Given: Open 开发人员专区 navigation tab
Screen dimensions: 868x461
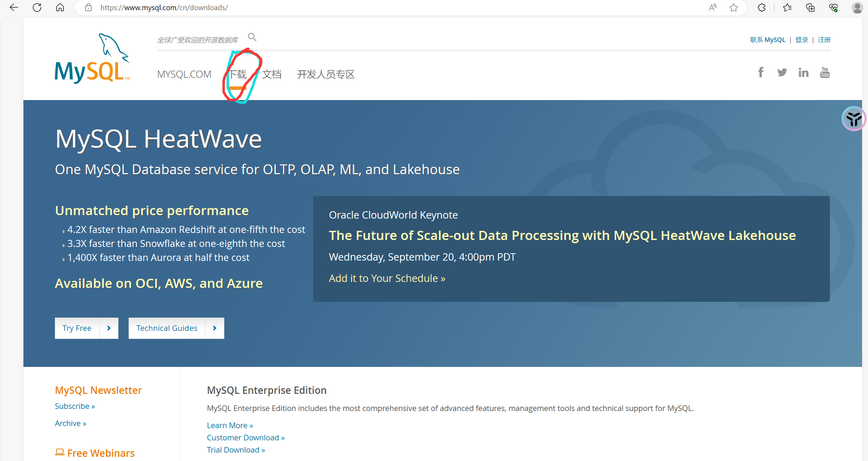Looking at the screenshot, I should (x=326, y=74).
